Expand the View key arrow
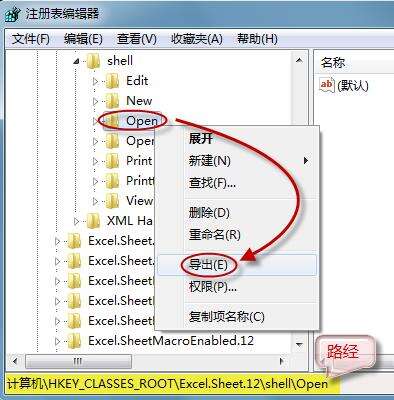The width and height of the screenshot is (394, 400). 95,201
